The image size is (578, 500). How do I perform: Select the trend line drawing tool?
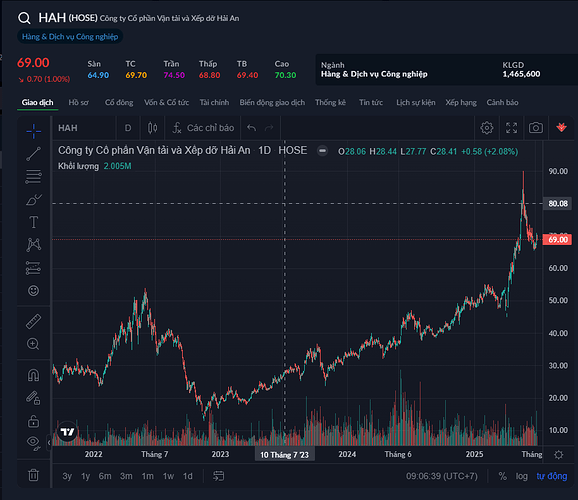tap(33, 154)
